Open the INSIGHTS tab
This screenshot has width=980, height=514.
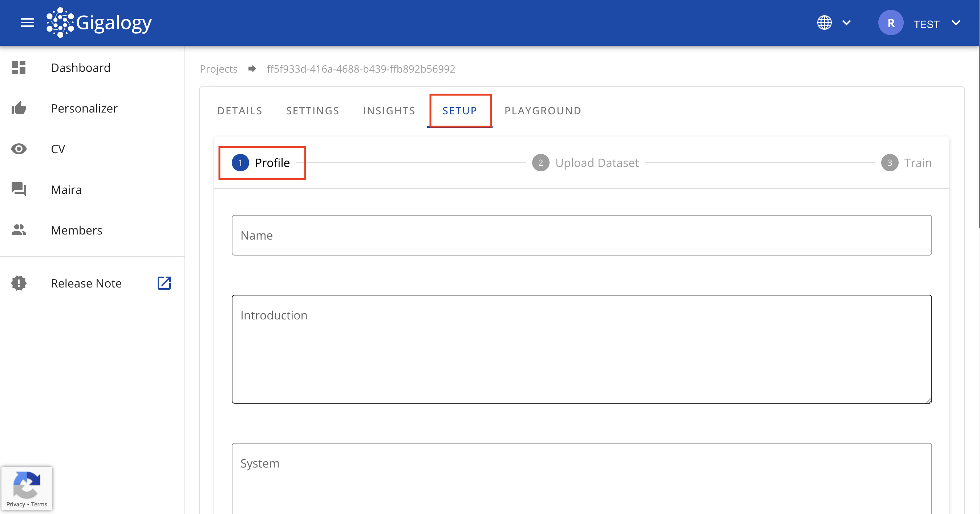tap(389, 111)
